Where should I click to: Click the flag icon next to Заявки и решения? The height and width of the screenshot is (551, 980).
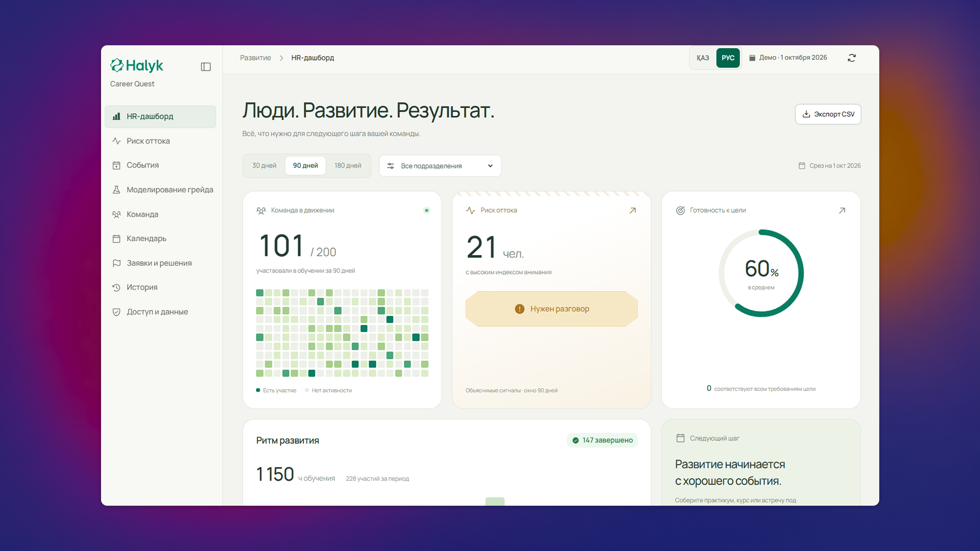tap(116, 263)
